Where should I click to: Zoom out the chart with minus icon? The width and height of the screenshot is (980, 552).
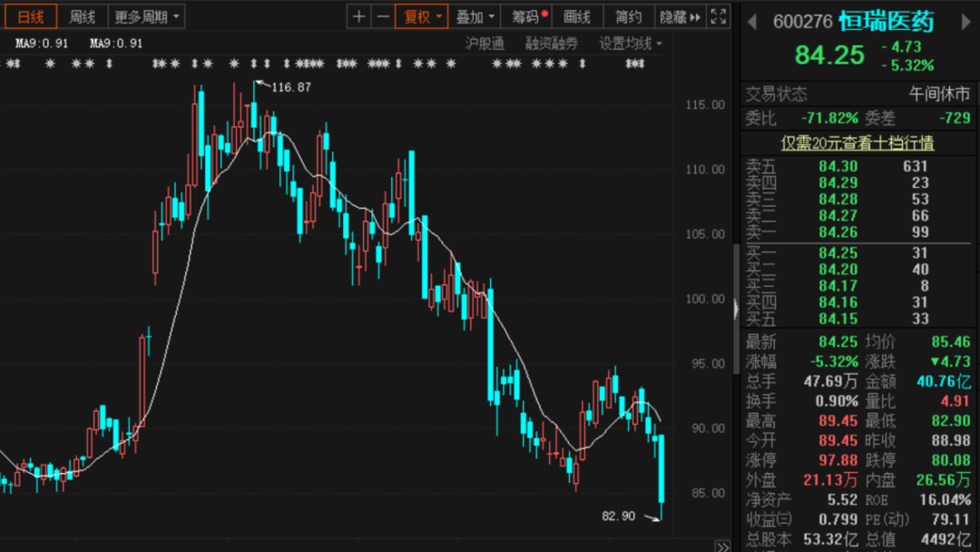pos(383,16)
